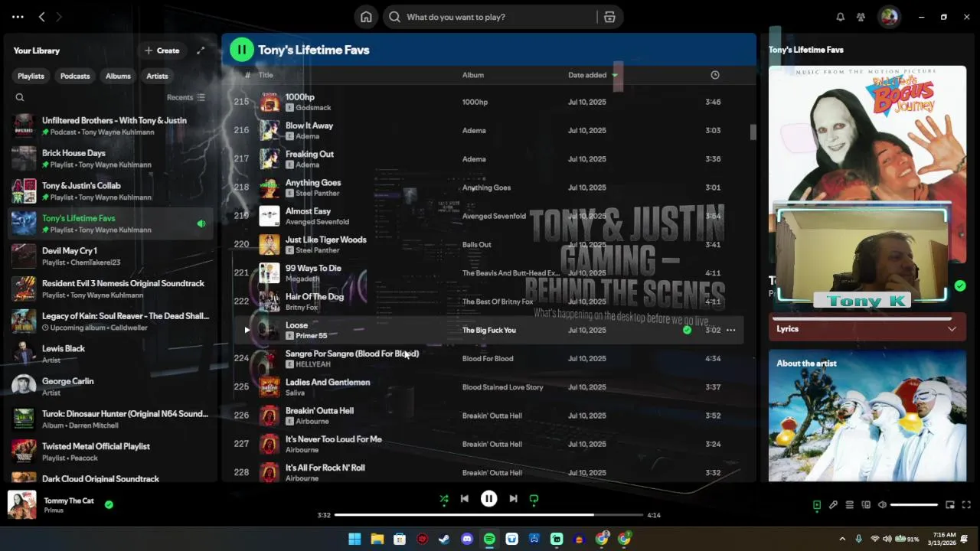Open the miniplayer
This screenshot has height=551, width=980.
pyautogui.click(x=950, y=505)
